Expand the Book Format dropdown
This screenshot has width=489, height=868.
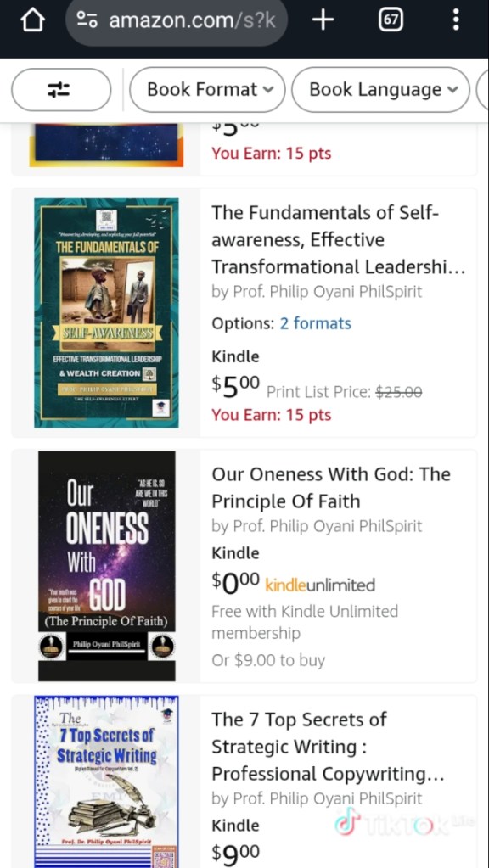click(207, 90)
